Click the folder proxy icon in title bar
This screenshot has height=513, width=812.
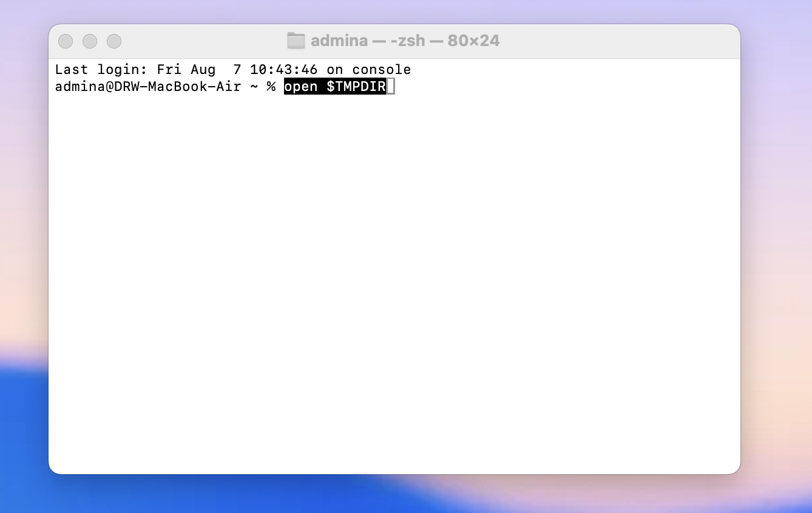pyautogui.click(x=296, y=41)
